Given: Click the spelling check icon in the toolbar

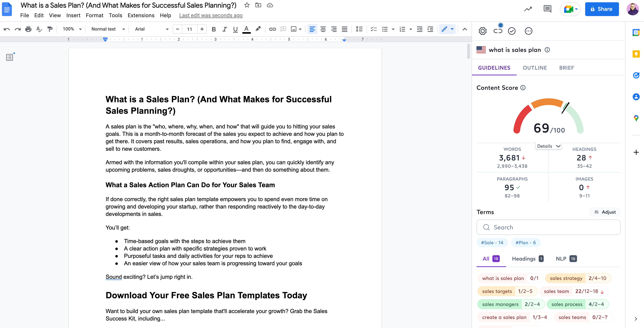Looking at the screenshot, I should pos(39,29).
